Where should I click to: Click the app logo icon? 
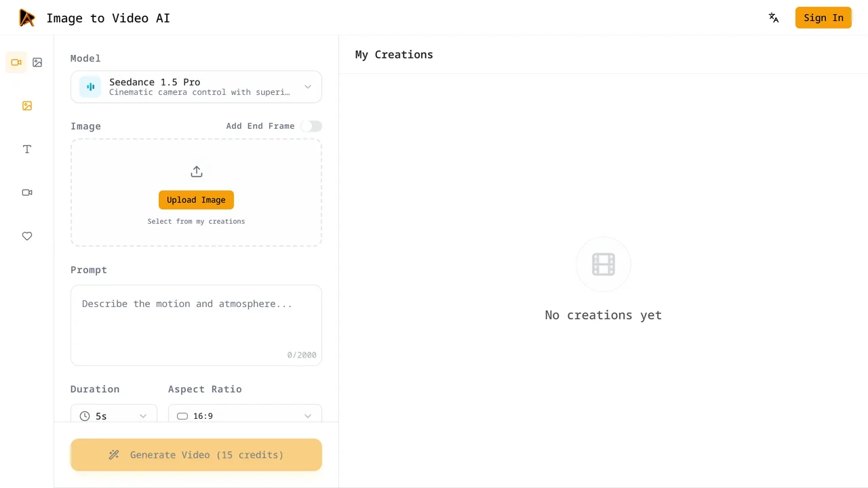pos(27,18)
